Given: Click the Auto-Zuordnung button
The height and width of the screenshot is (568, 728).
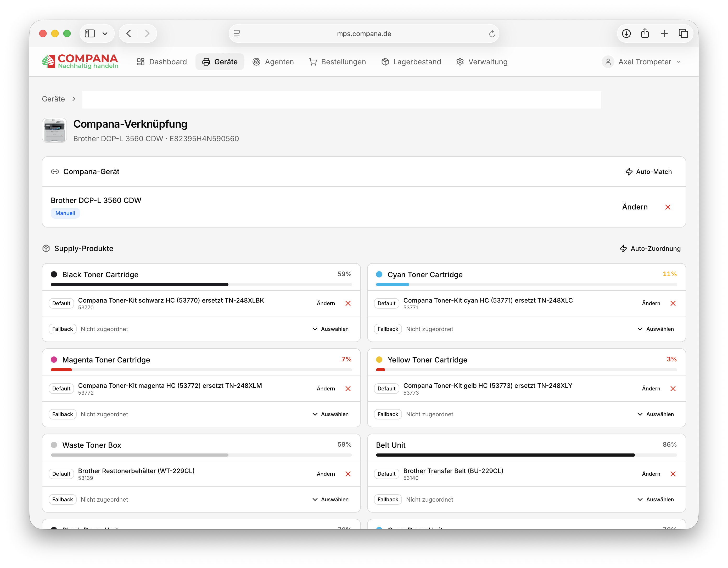Looking at the screenshot, I should click(x=650, y=248).
